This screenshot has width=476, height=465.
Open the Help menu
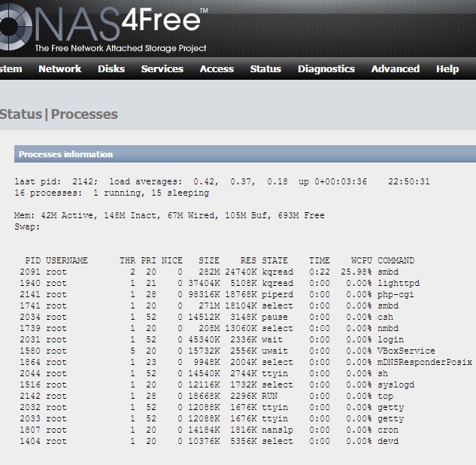click(447, 69)
